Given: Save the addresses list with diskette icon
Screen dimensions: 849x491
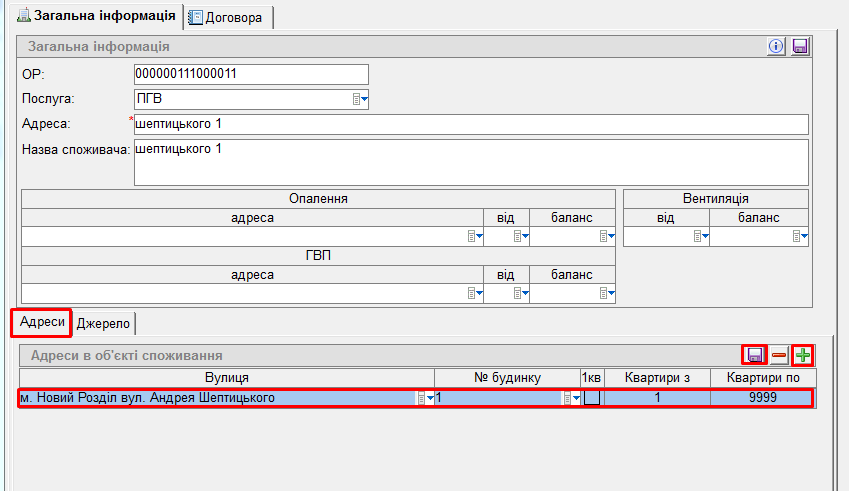Looking at the screenshot, I should tap(755, 355).
